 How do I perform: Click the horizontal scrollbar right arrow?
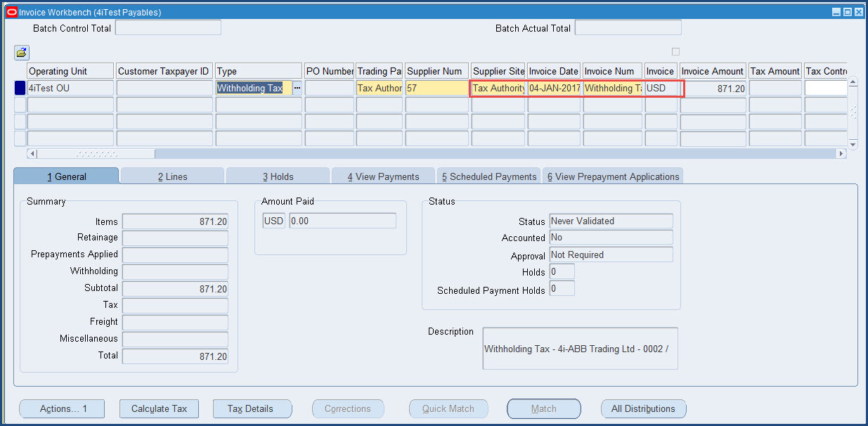[x=841, y=153]
